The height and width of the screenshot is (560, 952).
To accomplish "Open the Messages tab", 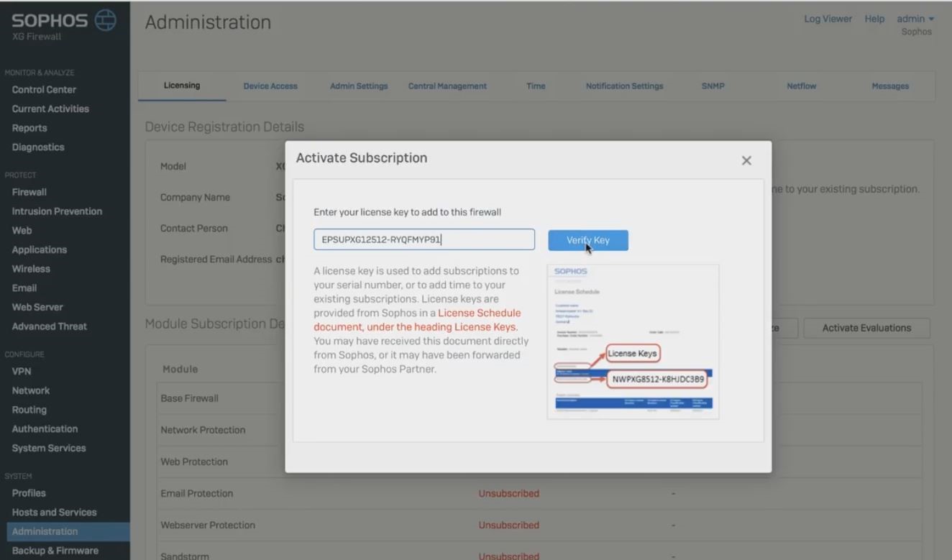I will (890, 86).
